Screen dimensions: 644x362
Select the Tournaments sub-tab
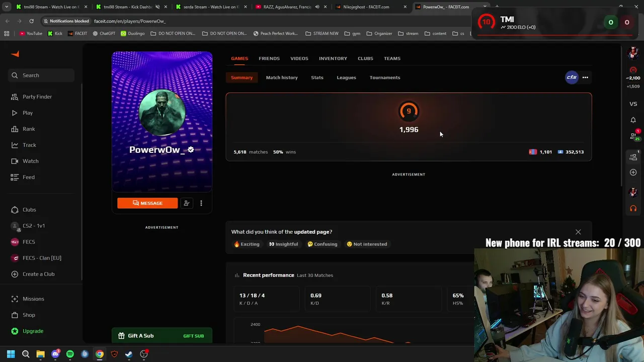pyautogui.click(x=385, y=77)
